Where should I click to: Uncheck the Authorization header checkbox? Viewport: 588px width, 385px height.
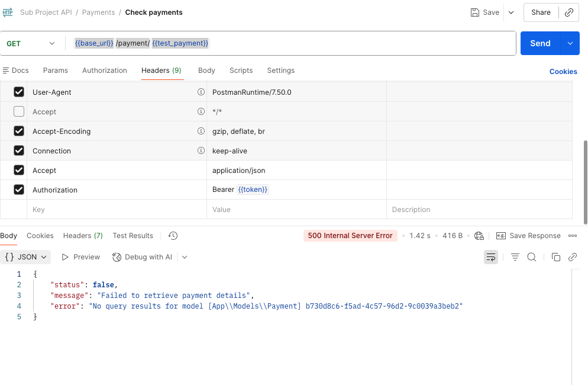19,190
